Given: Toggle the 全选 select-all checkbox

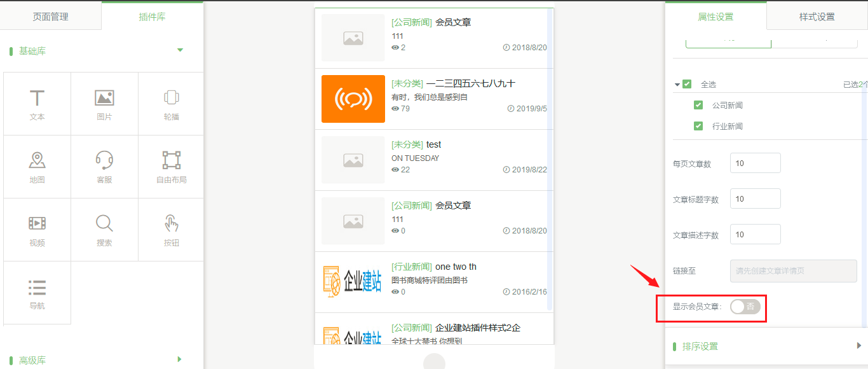Looking at the screenshot, I should click(687, 84).
